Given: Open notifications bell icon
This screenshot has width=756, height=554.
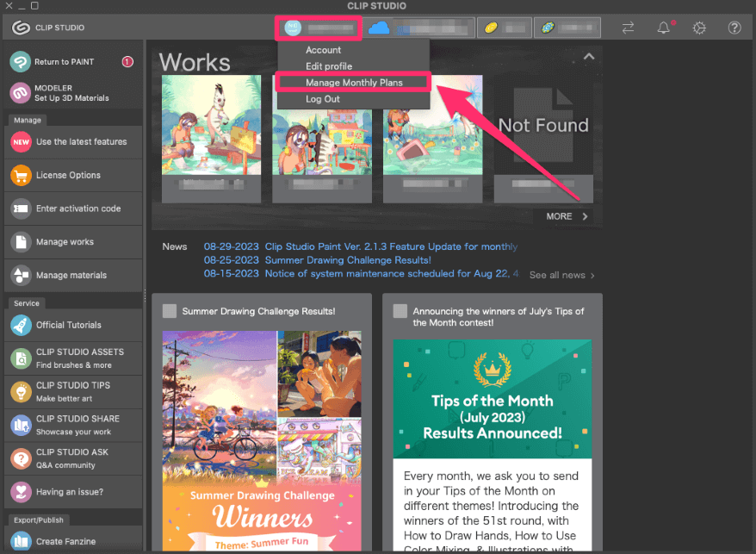Looking at the screenshot, I should coord(664,28).
